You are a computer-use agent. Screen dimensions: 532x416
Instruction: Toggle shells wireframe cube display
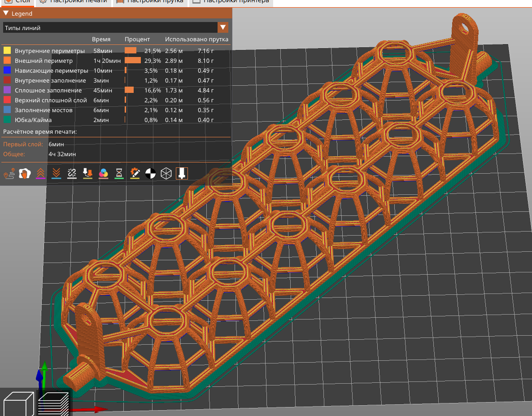tap(166, 173)
